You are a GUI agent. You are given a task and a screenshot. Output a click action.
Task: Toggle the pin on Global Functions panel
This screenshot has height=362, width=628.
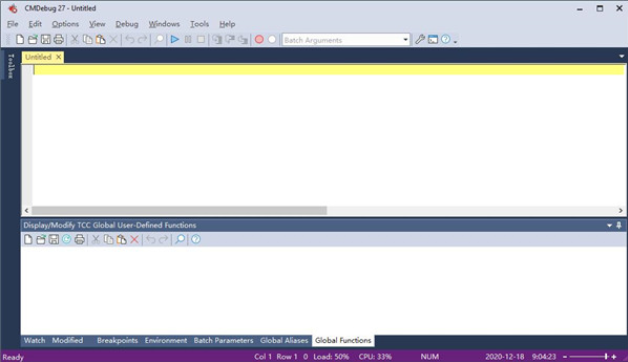pyautogui.click(x=619, y=225)
